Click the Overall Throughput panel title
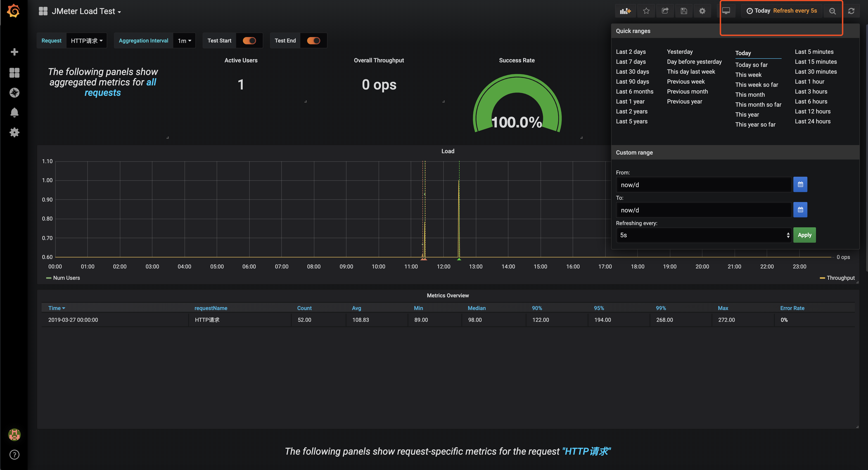The image size is (868, 470). pyautogui.click(x=379, y=60)
